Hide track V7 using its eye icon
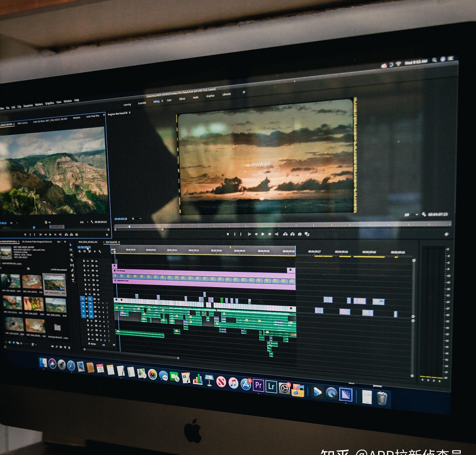Screen dimensions: 476x455 [x=97, y=271]
